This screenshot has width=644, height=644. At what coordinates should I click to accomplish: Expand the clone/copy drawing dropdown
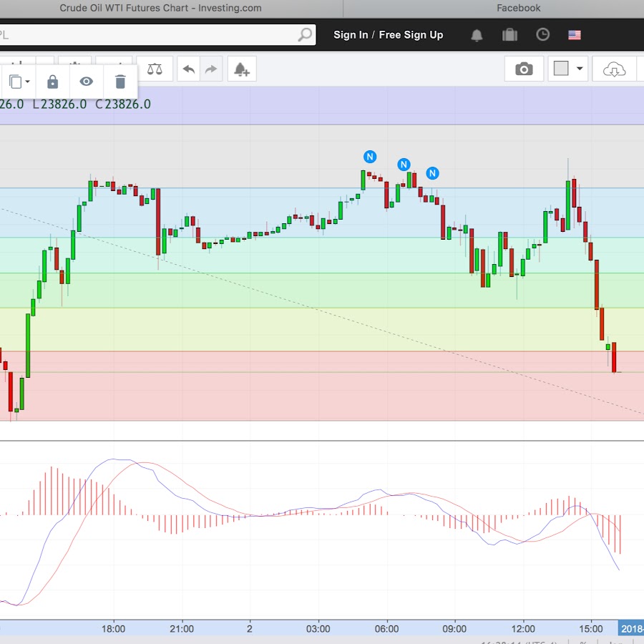[x=27, y=82]
